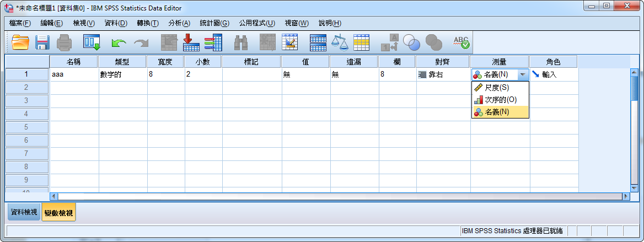
Task: Click the 類型 column header
Action: pos(122,62)
